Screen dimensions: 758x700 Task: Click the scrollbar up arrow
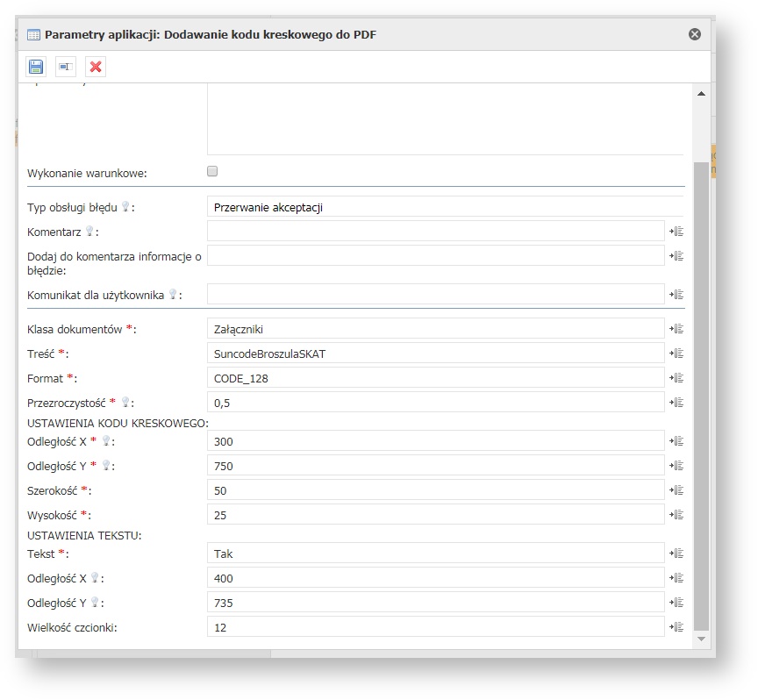pos(701,94)
